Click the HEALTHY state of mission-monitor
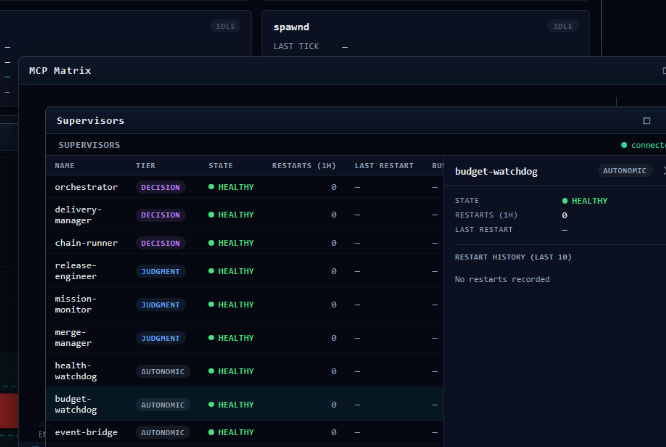The image size is (666, 447). coord(231,305)
